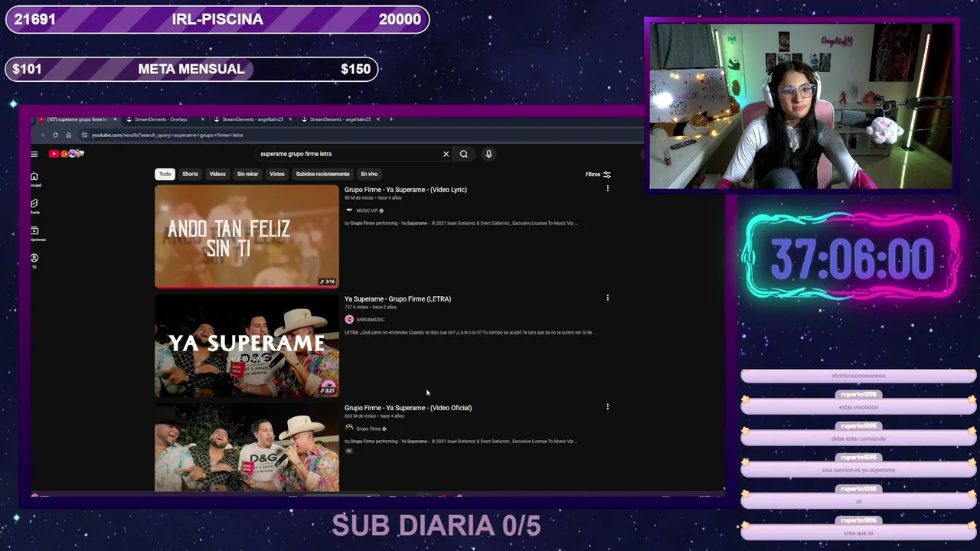Open the YouTube hamburger guide menu

click(x=34, y=154)
